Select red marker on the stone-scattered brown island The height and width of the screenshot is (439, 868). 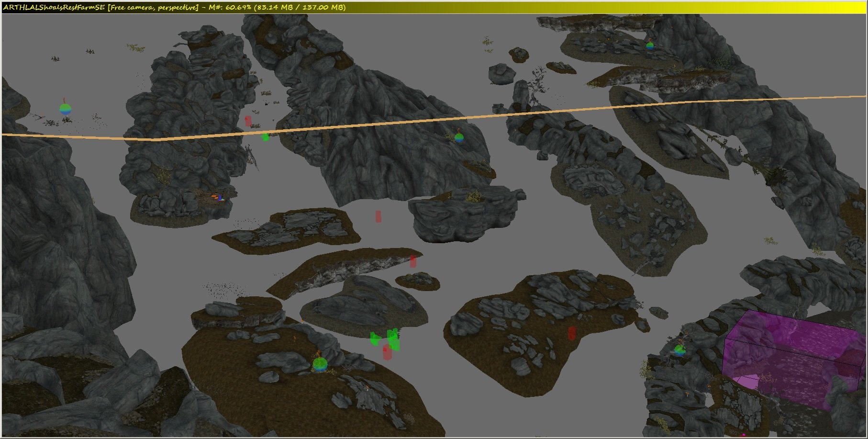pos(571,333)
